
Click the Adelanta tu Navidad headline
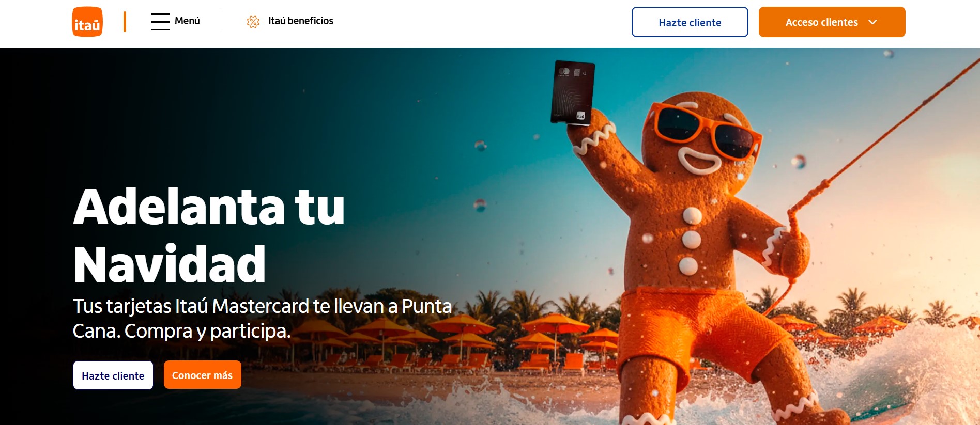209,235
